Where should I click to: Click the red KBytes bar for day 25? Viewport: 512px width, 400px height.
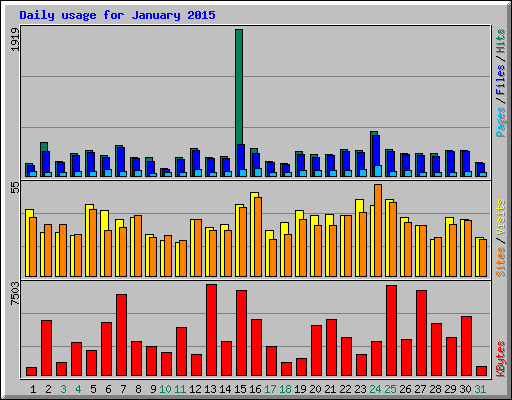pos(391,331)
